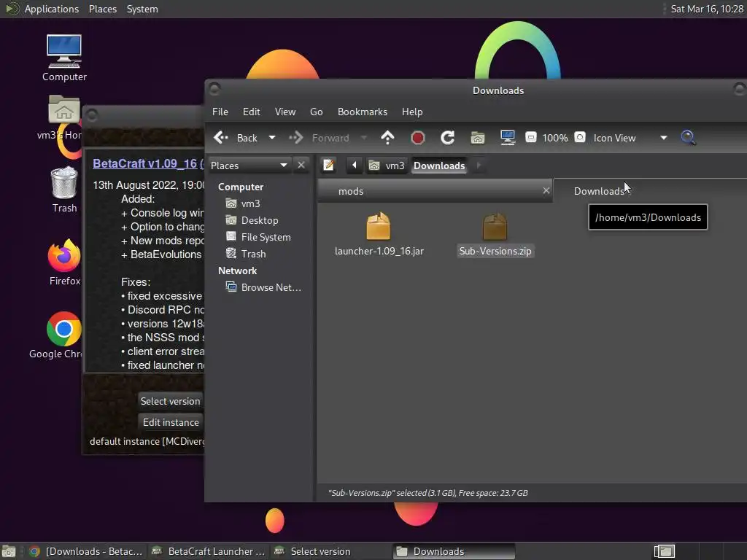
Task: Open the Bookmarks menu
Action: [x=363, y=112]
